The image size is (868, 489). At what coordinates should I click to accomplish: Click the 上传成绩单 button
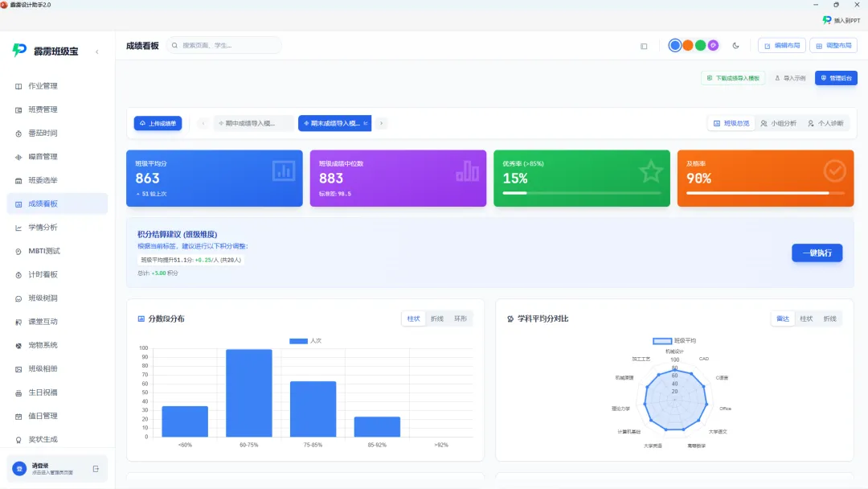coord(158,123)
